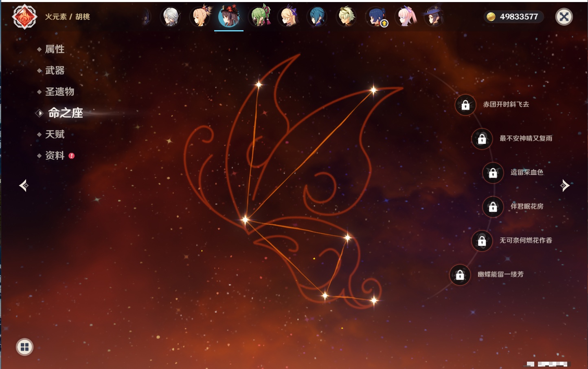
Task: Click the Mora coin icon
Action: 491,17
